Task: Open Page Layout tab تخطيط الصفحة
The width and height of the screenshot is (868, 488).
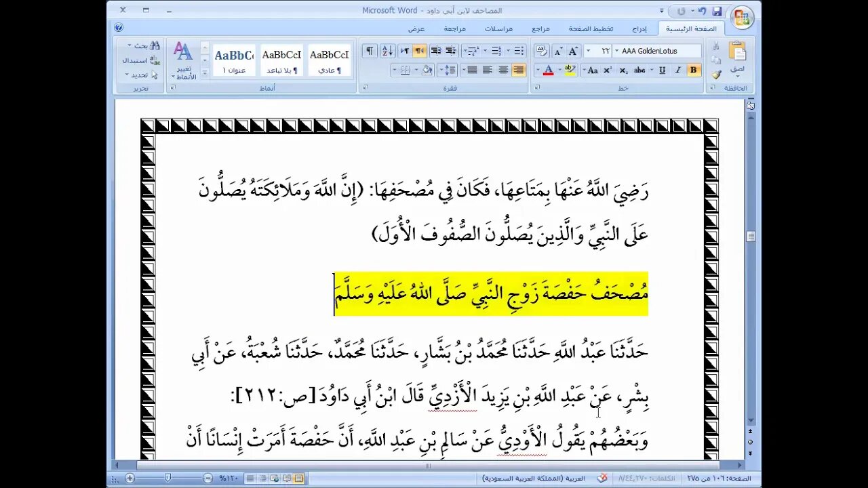Action: click(x=591, y=28)
